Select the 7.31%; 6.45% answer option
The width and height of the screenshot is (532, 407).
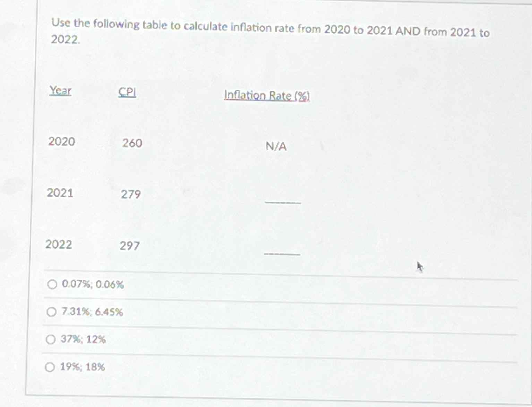coord(51,312)
